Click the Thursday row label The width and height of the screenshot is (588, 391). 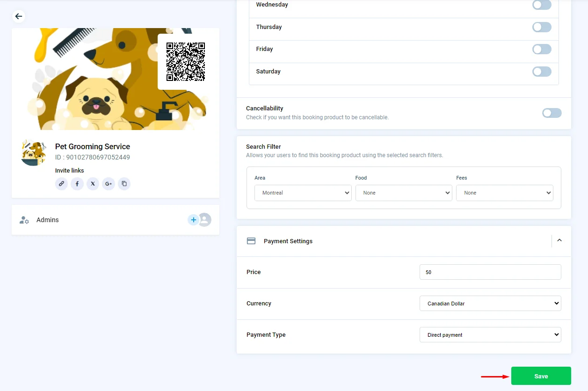(269, 27)
